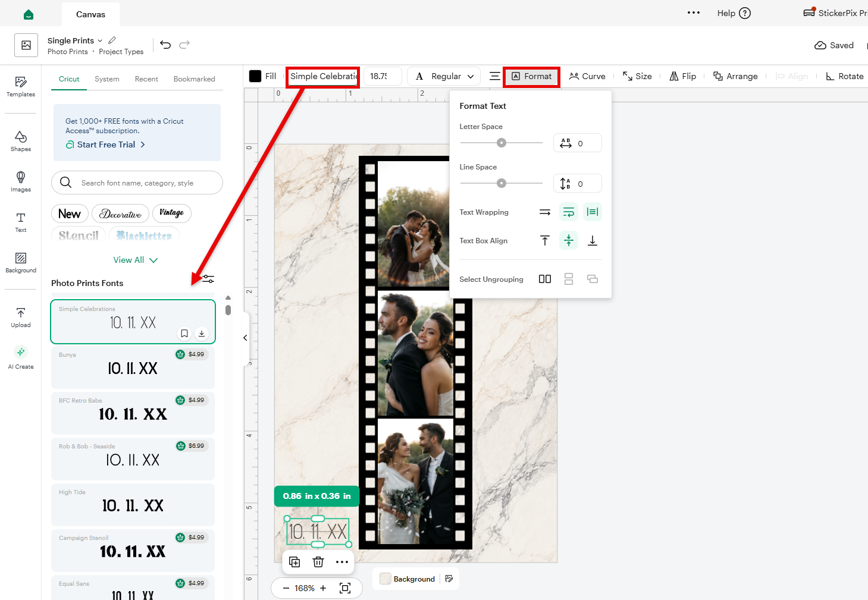The width and height of the screenshot is (868, 600).
Task: Open the Help menu
Action: tap(734, 13)
